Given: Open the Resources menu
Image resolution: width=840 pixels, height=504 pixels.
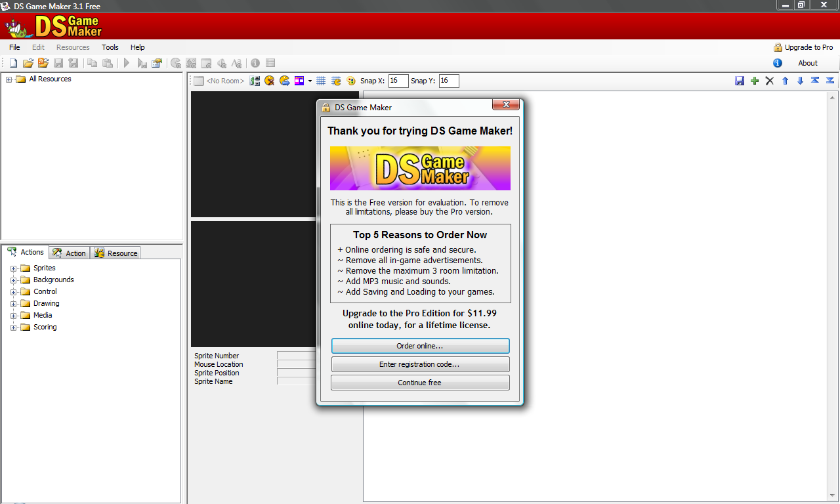Looking at the screenshot, I should [73, 47].
